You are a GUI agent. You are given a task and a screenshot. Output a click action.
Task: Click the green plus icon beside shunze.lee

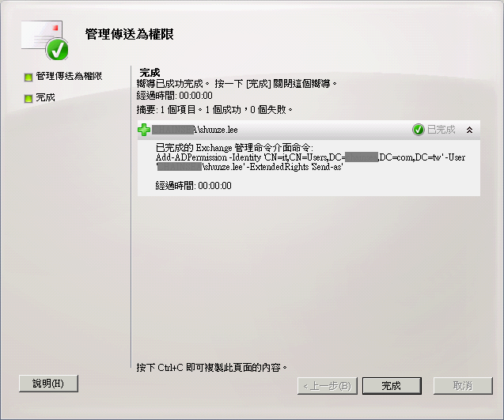point(144,130)
